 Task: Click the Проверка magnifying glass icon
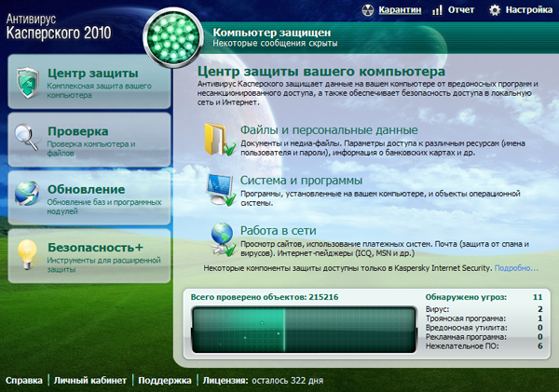point(26,137)
